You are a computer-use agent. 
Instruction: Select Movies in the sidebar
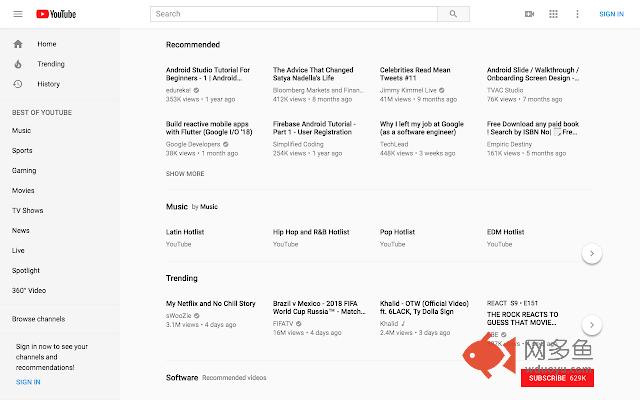coord(23,191)
